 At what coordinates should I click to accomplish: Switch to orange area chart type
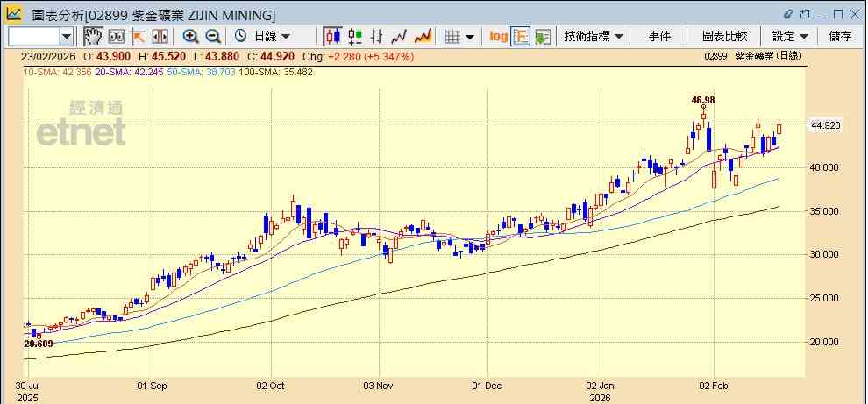pos(423,37)
